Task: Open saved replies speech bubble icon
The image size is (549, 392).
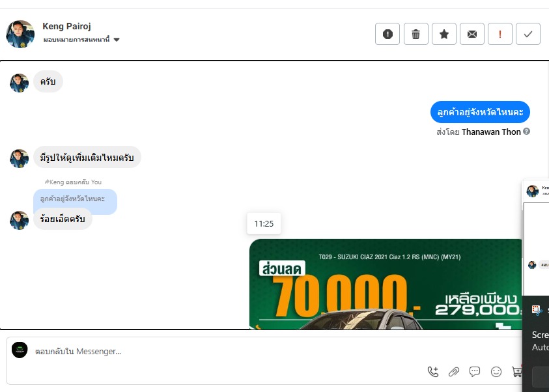Action: [475, 371]
